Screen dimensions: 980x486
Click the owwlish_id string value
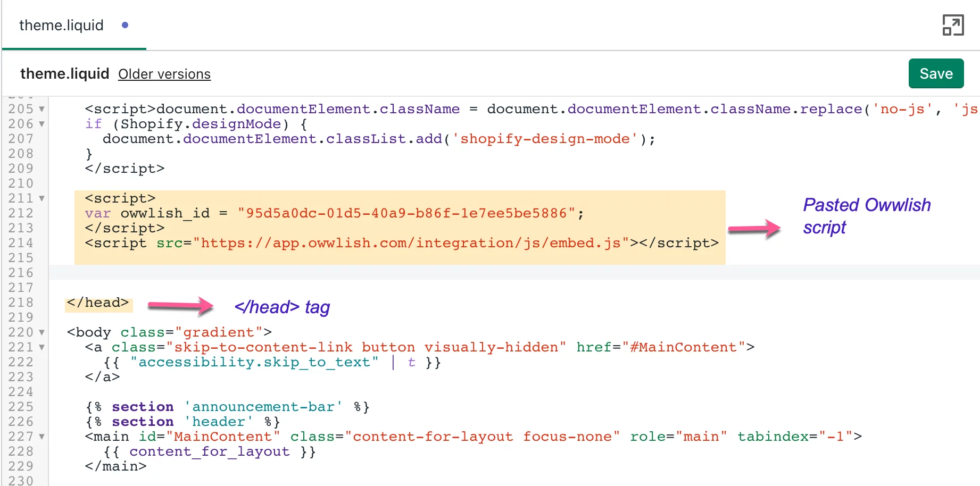(406, 213)
